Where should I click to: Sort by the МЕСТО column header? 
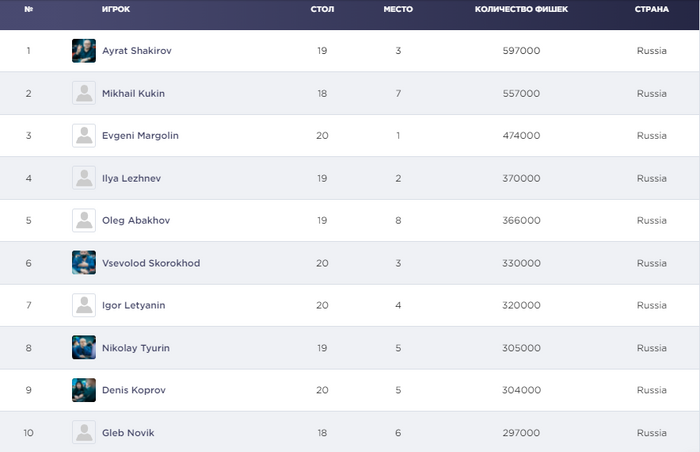[398, 9]
